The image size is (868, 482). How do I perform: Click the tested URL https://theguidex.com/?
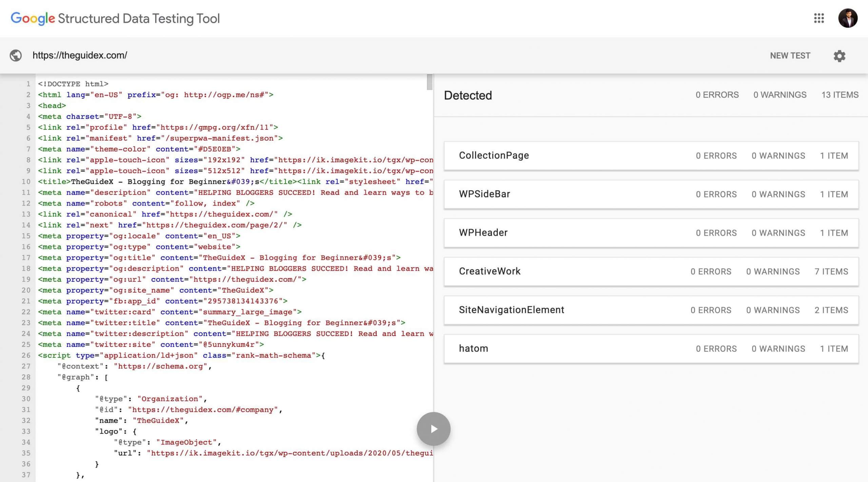click(80, 55)
